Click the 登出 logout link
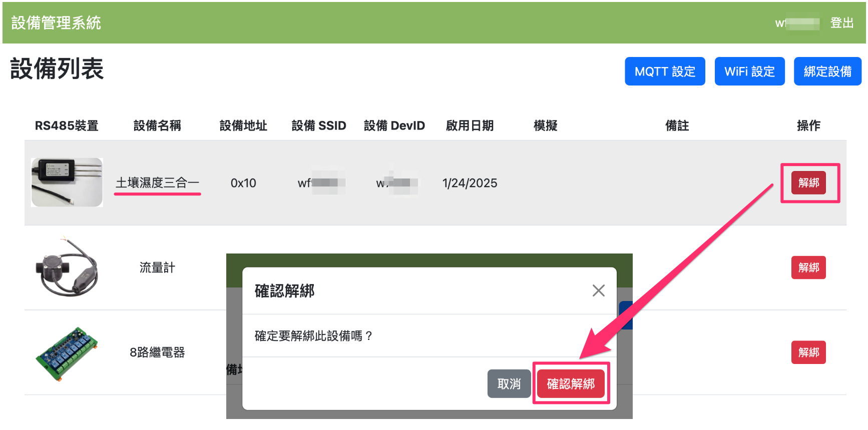This screenshot has width=868, height=430. (841, 23)
